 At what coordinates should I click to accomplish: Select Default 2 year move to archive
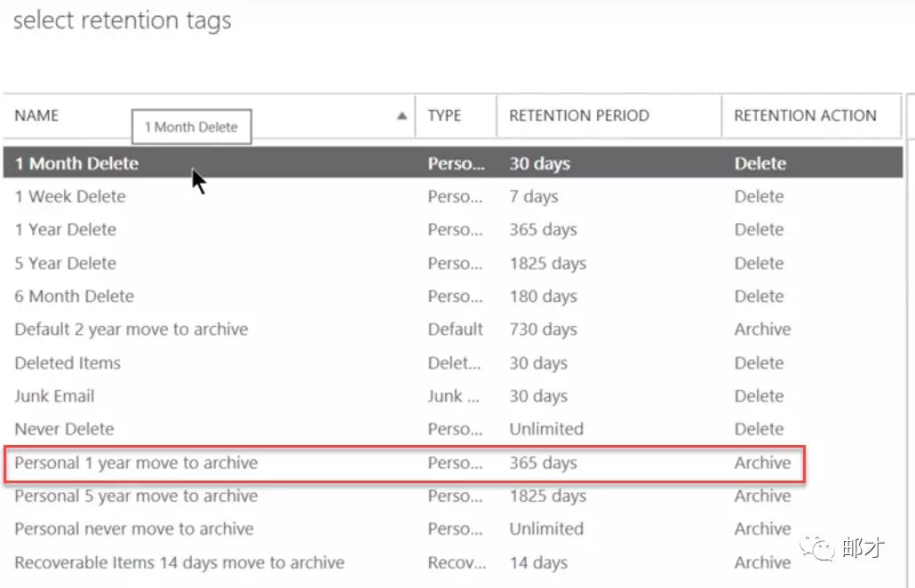click(131, 330)
